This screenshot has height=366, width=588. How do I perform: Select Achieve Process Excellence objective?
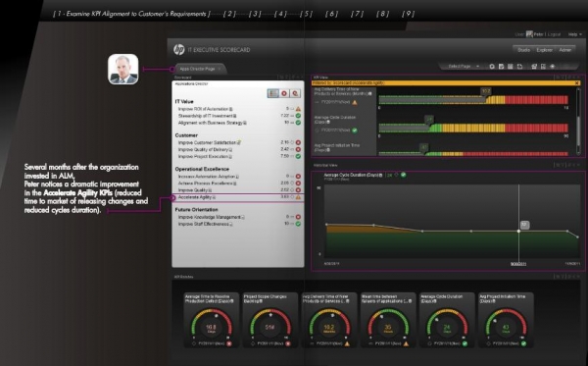click(207, 183)
